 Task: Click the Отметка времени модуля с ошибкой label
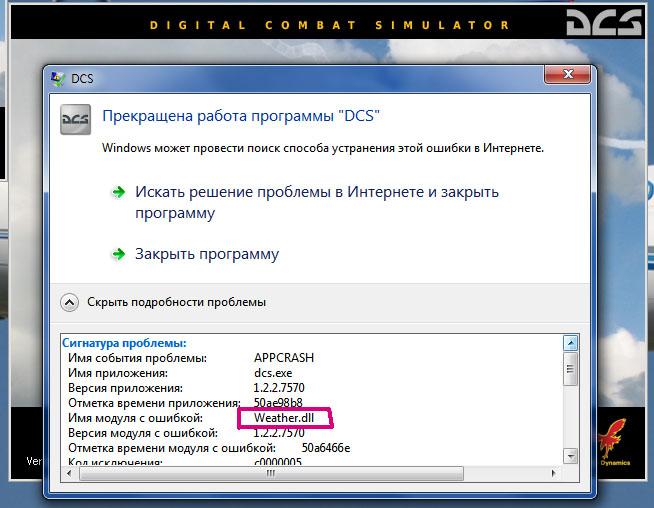(x=172, y=448)
